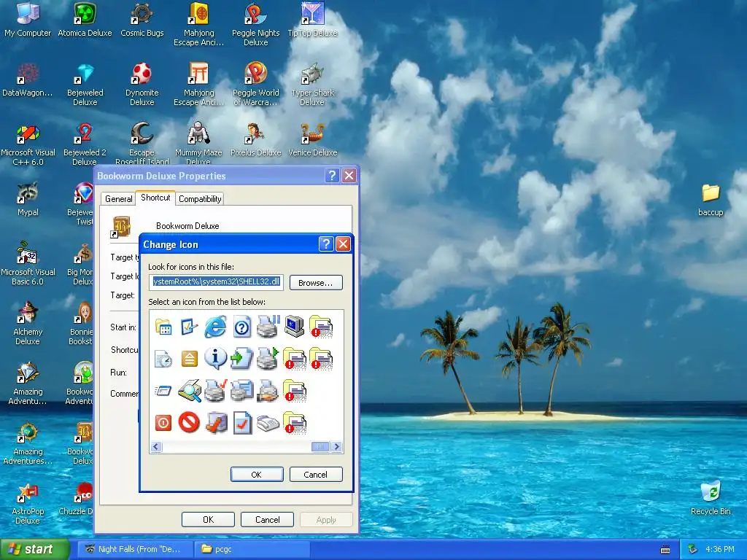Viewport: 747px width, 560px height.
Task: Select the scanner with magnifying glass icon
Action: point(190,391)
